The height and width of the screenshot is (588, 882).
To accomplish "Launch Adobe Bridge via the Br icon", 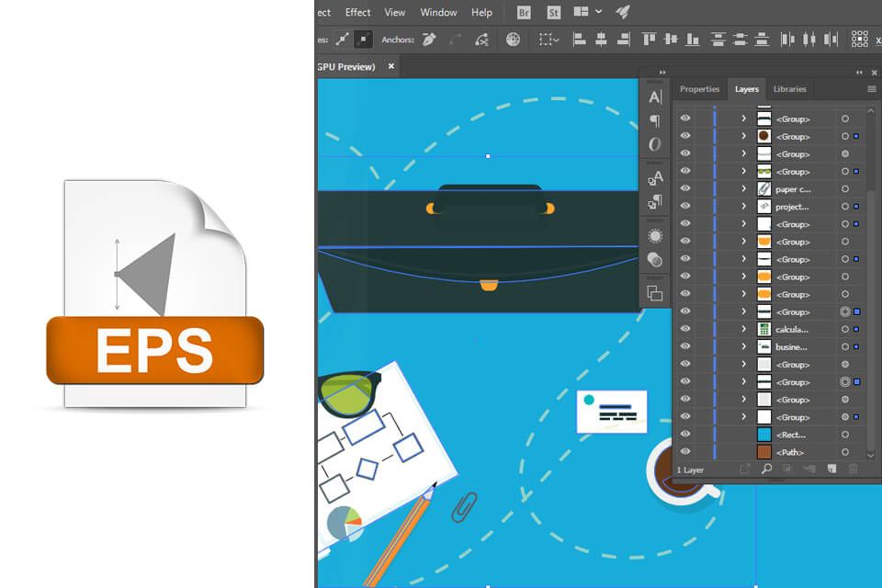I will [523, 13].
